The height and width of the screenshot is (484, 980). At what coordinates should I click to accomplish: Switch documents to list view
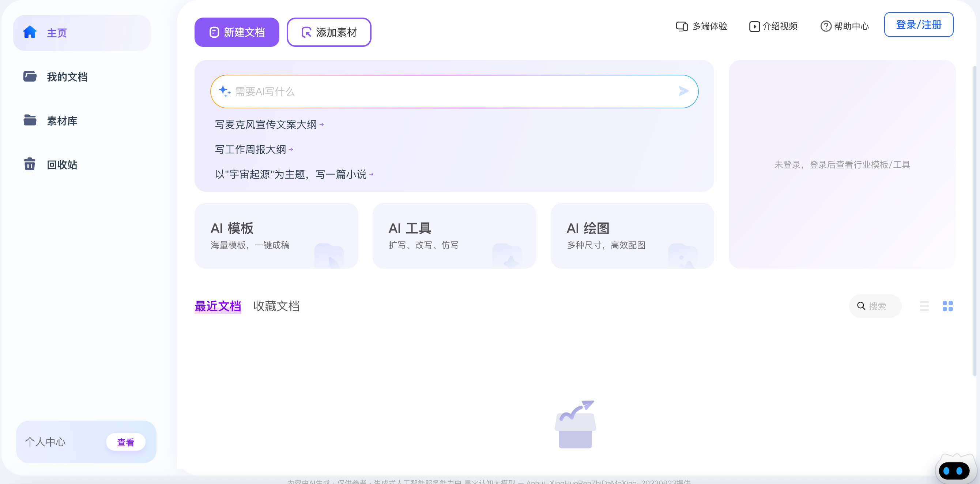pos(925,306)
